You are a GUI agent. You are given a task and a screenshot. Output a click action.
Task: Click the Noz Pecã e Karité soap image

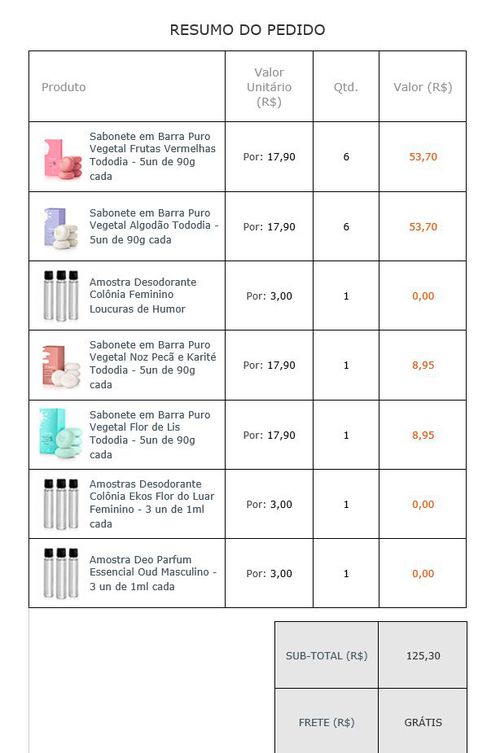61,366
